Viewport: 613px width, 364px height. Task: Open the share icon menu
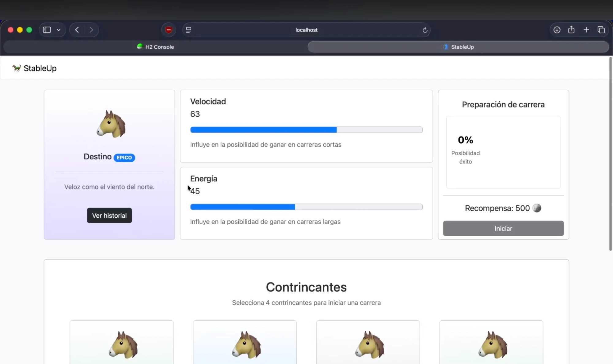[x=571, y=30]
